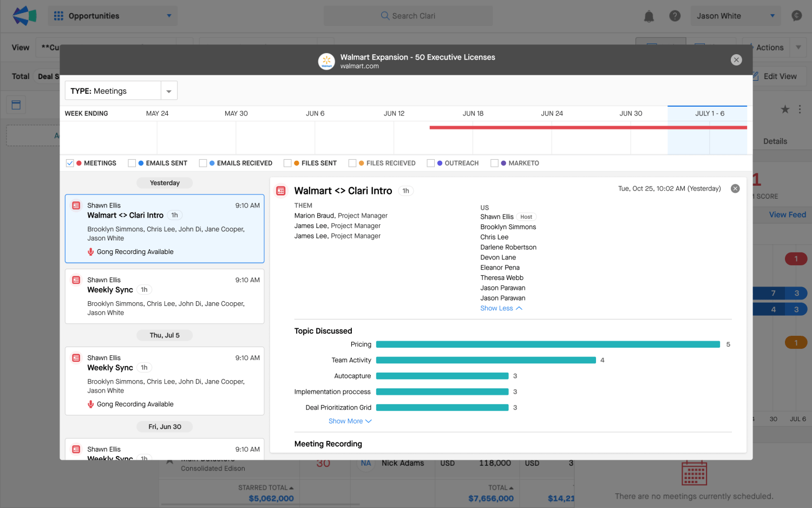Click the Pricing topic bar
Image resolution: width=812 pixels, height=508 pixels.
(x=547, y=344)
